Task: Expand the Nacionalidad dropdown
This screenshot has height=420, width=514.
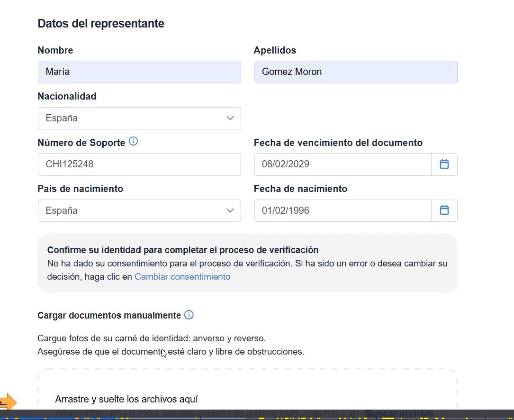Action: (139, 118)
